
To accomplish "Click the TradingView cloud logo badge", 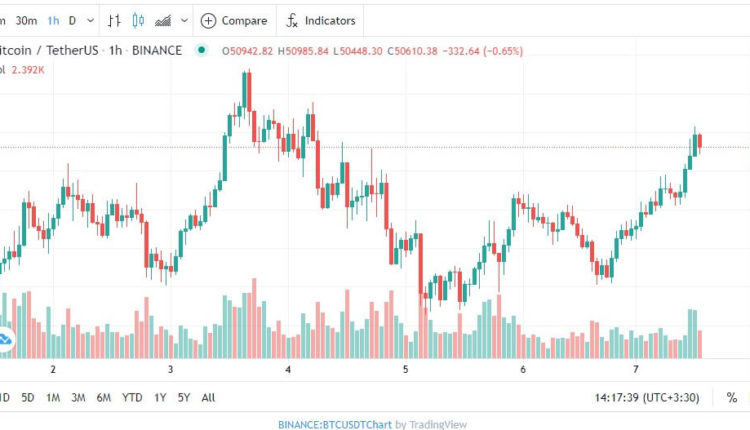I will [5, 340].
